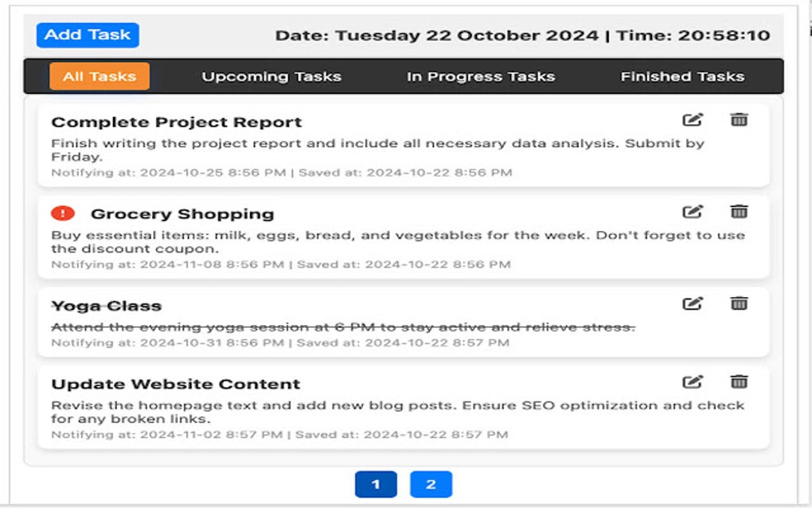The width and height of the screenshot is (812, 508).
Task: Open the Upcoming Tasks tab
Action: [x=271, y=76]
